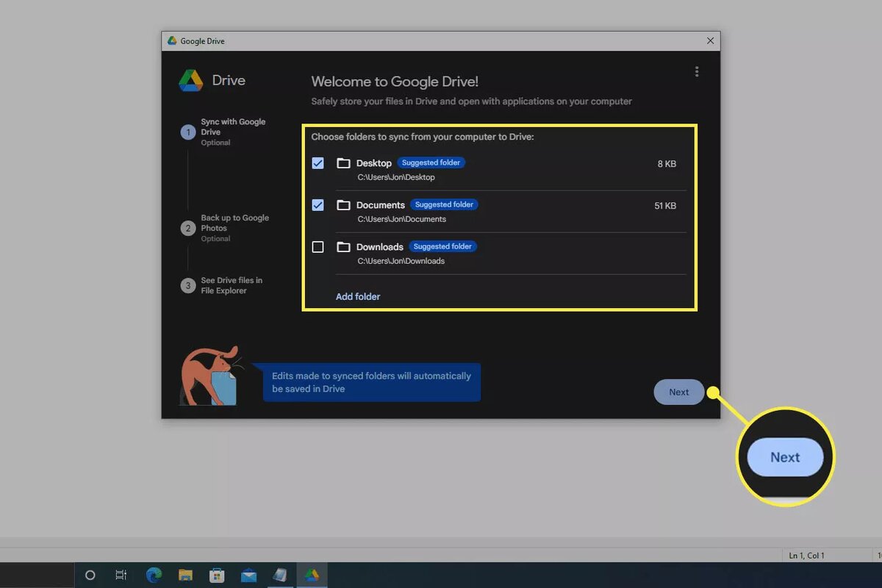Select step 1 Sync with Google Drive
The height and width of the screenshot is (588, 882).
pyautogui.click(x=225, y=132)
